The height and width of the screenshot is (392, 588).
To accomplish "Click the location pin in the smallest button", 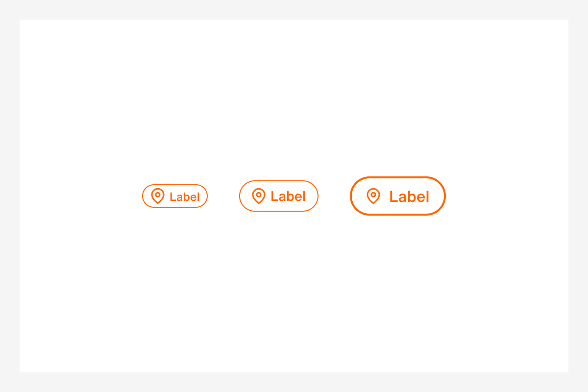I will pos(157,196).
